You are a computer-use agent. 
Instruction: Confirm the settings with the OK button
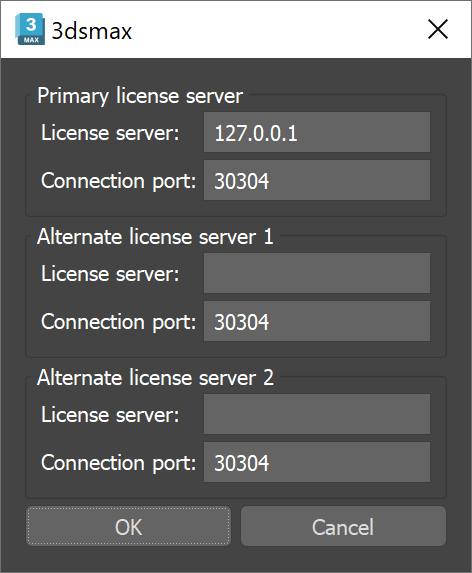[x=128, y=526]
